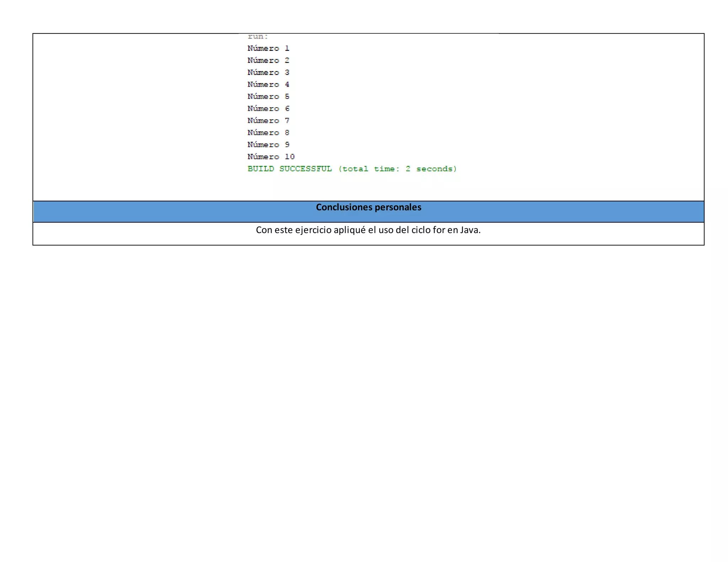This screenshot has width=728, height=562.
Task: Click the 'Número 5' output line
Action: [x=268, y=97]
